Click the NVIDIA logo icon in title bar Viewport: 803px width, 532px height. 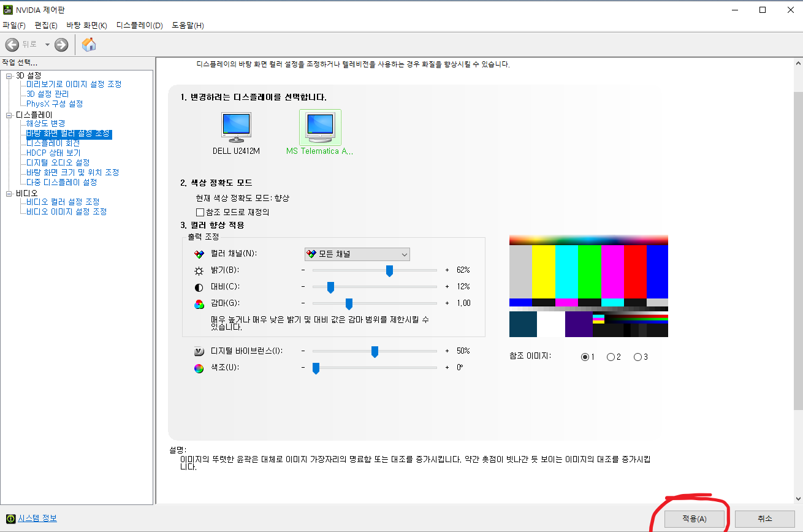(x=8, y=9)
